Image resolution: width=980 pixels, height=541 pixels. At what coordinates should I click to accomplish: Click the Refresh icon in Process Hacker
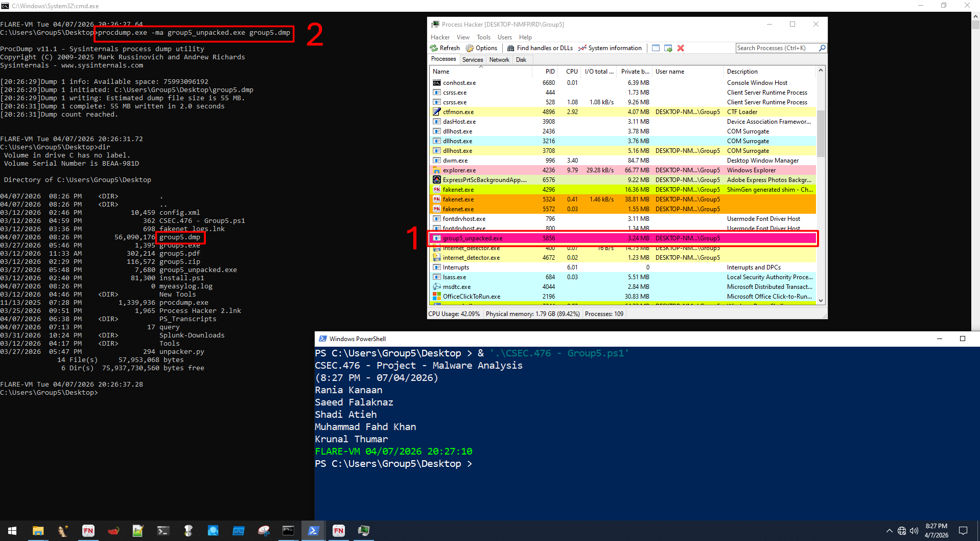(434, 48)
